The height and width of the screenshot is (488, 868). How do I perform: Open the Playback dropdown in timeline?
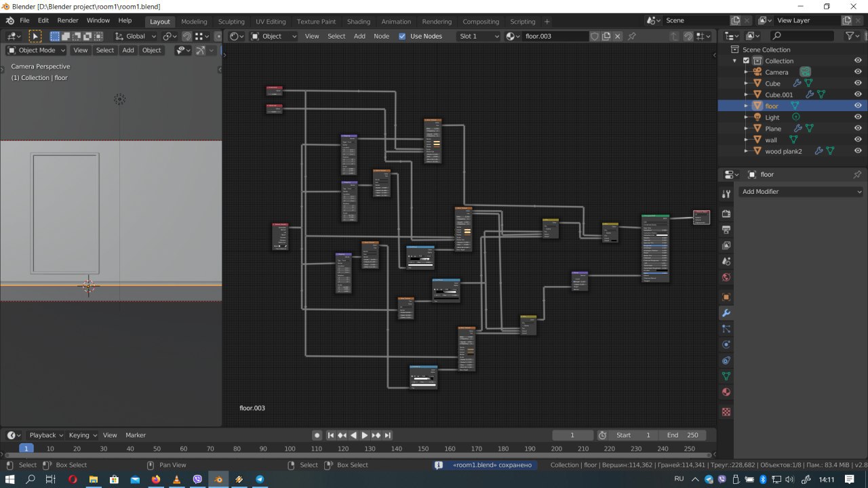46,435
